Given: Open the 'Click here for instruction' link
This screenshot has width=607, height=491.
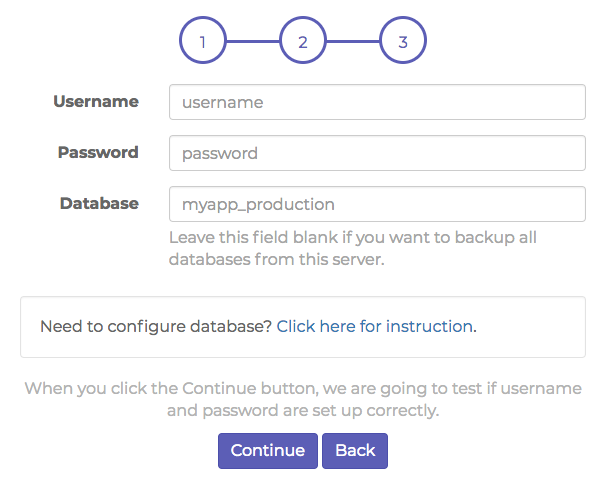Looking at the screenshot, I should (374, 326).
